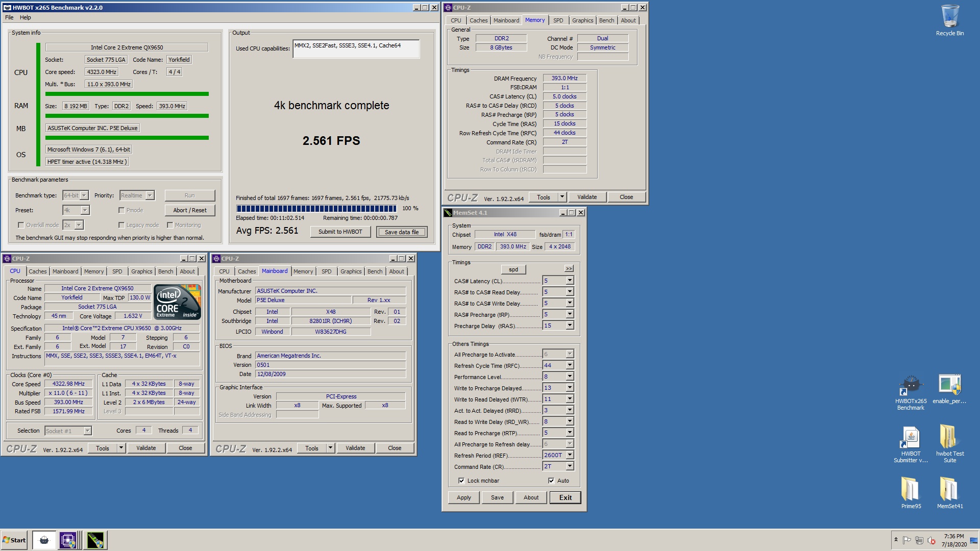The height and width of the screenshot is (551, 980).
Task: Click the Used CPU capabilities text box
Action: tap(356, 49)
